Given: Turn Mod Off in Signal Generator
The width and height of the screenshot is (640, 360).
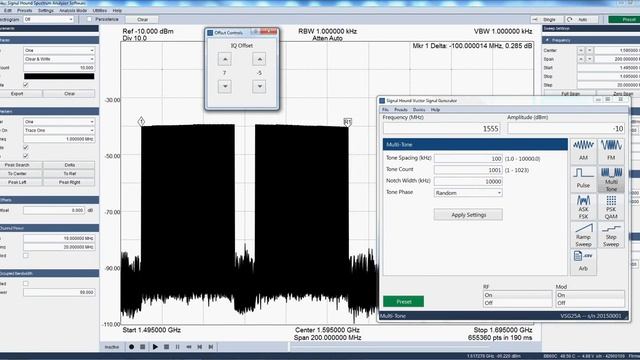Looking at the screenshot, I should point(590,303).
